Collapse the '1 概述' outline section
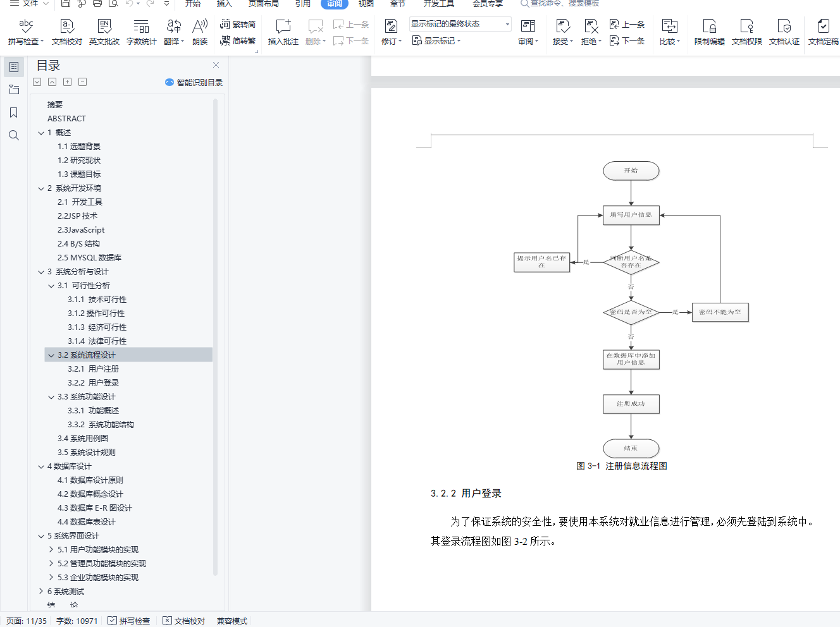The width and height of the screenshot is (840, 627). (x=41, y=133)
